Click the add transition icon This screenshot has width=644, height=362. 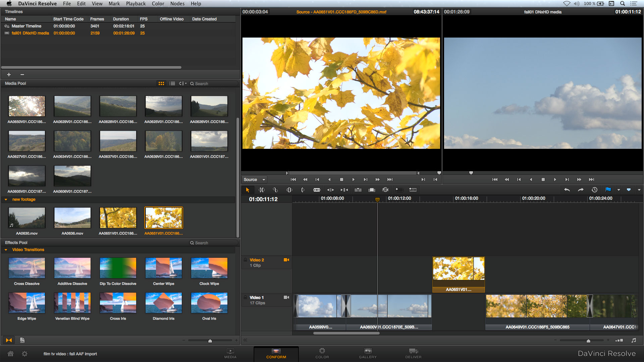click(x=413, y=190)
